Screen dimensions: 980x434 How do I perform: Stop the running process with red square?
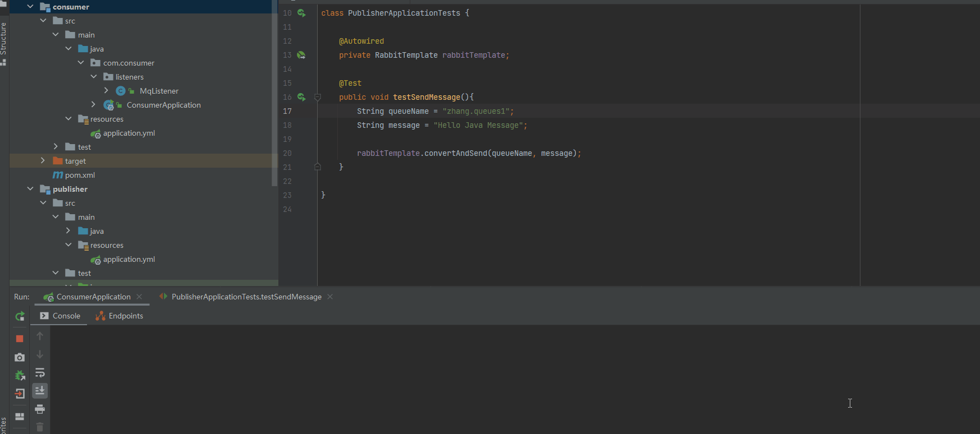coord(20,339)
